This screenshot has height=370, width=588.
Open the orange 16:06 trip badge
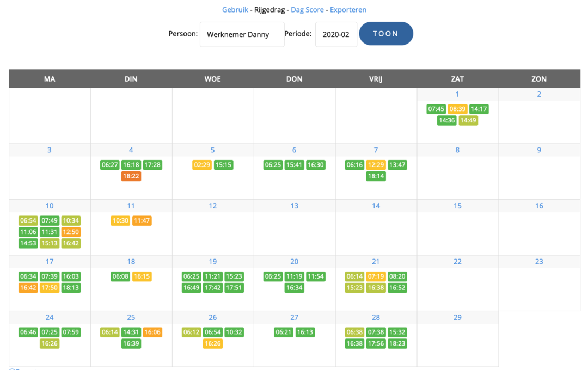pyautogui.click(x=152, y=332)
